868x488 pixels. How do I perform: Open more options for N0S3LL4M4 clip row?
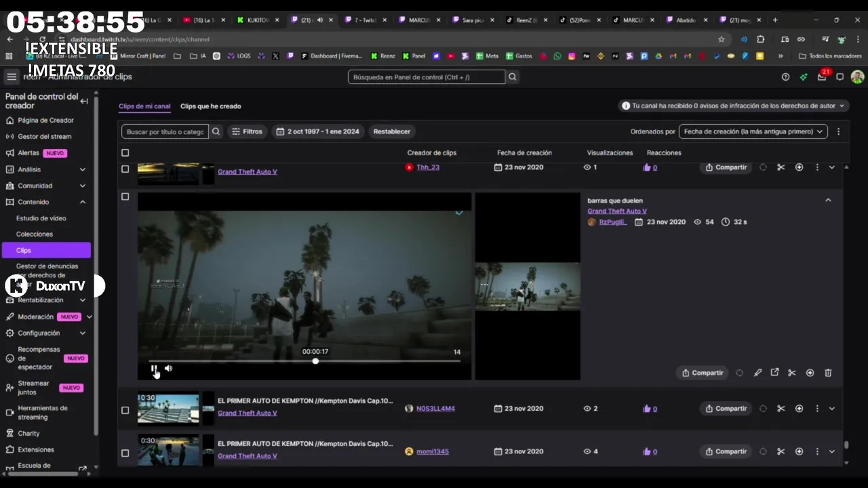[816, 409]
